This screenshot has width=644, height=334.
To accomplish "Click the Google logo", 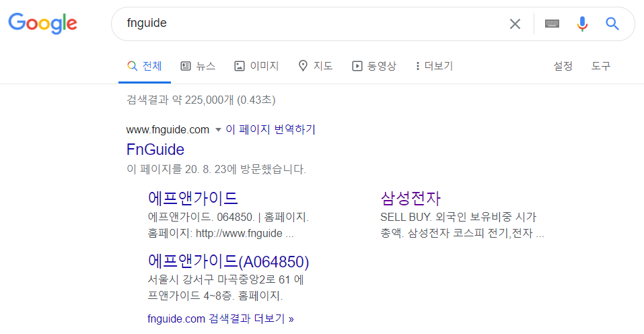I will click(x=42, y=24).
